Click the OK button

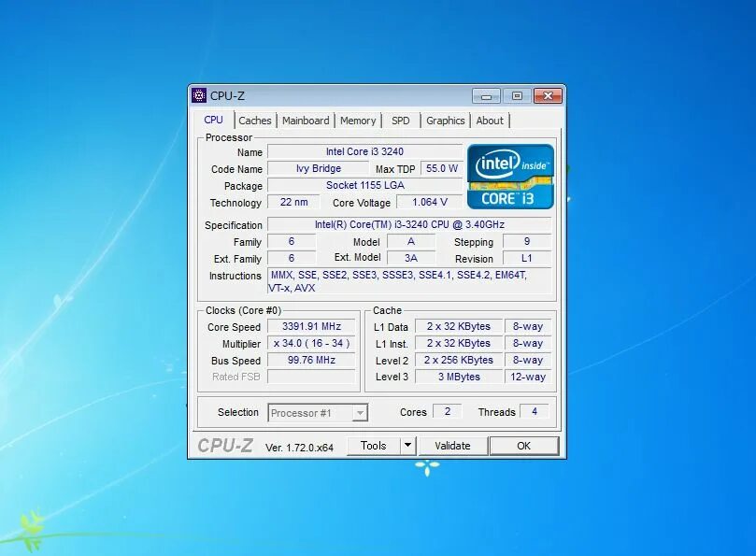tap(524, 446)
